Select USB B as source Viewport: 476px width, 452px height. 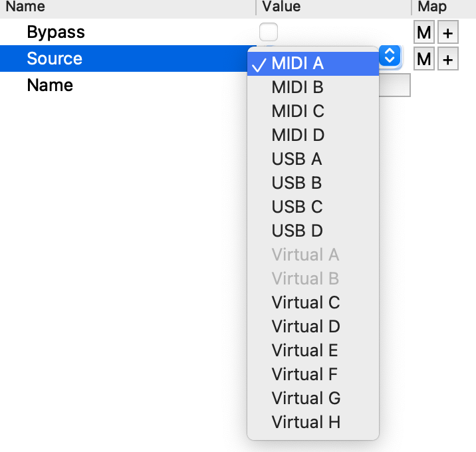tap(297, 183)
